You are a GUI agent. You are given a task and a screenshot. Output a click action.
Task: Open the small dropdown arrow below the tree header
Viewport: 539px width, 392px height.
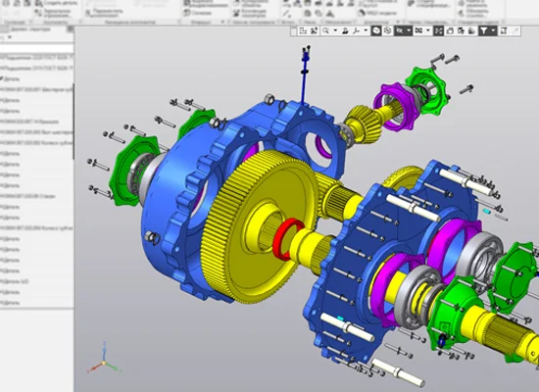[x=10, y=37]
